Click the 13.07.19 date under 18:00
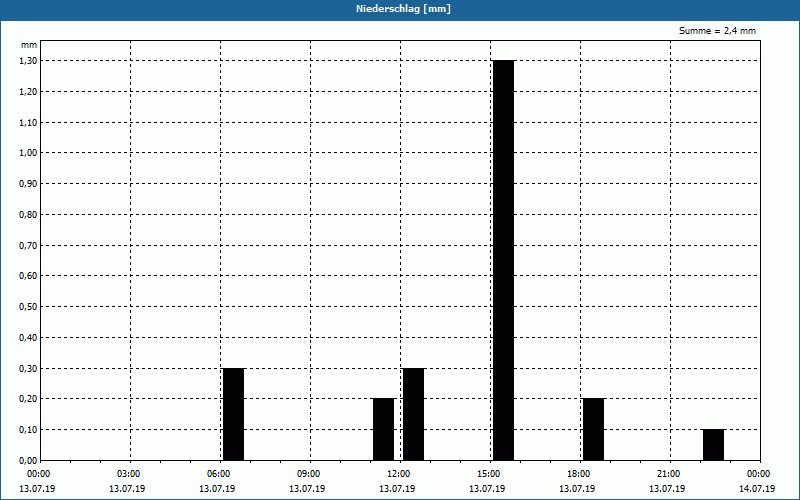This screenshot has height=500, width=800. [577, 489]
